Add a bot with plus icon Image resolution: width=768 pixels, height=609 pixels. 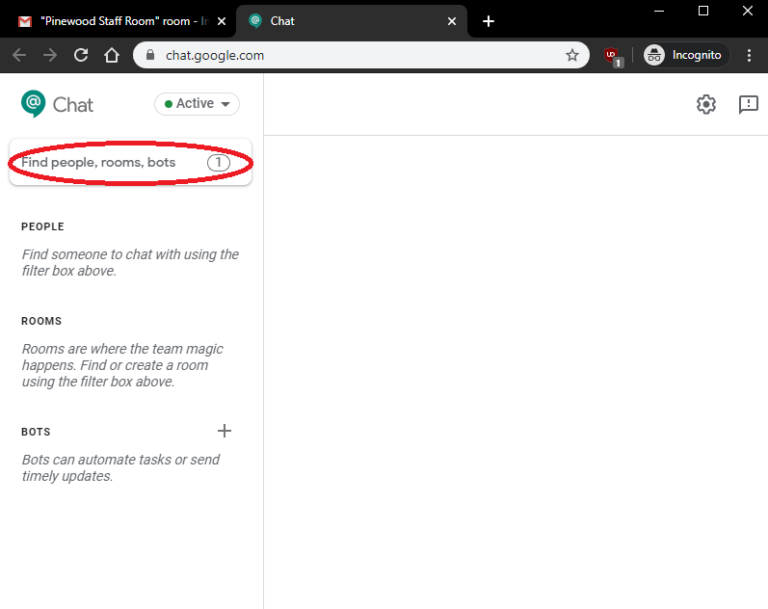pos(224,431)
